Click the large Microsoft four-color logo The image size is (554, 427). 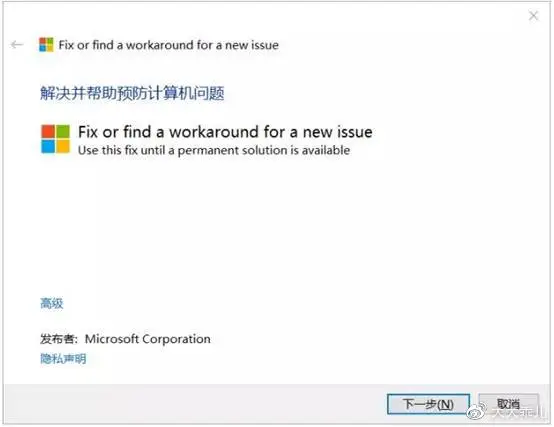55,139
